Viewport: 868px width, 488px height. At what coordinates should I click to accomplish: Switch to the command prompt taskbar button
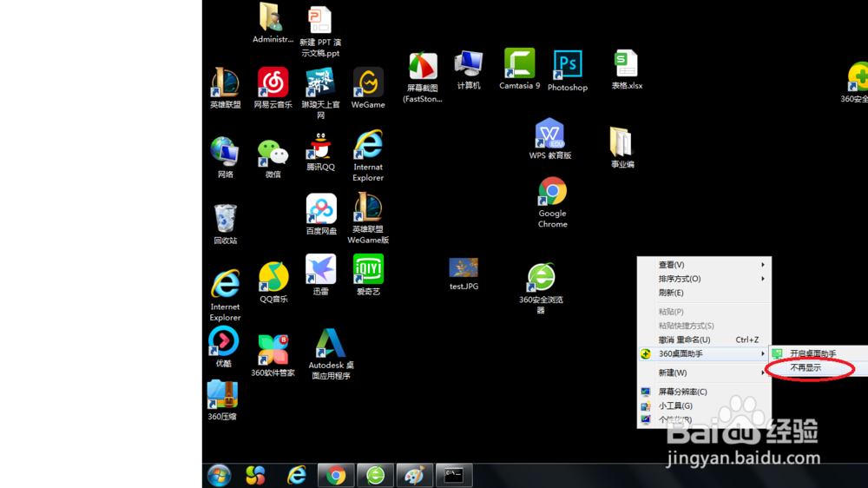tap(454, 475)
